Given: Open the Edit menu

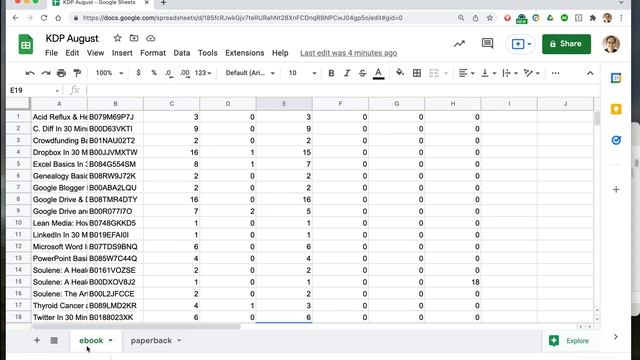Looking at the screenshot, I should (72, 53).
